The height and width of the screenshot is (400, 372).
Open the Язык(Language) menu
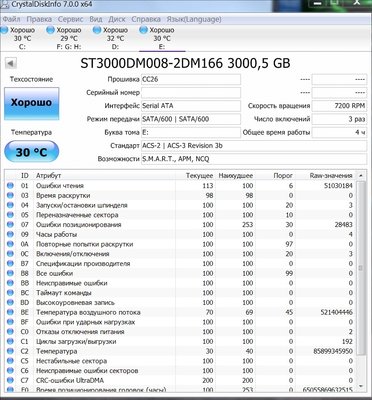tap(194, 19)
